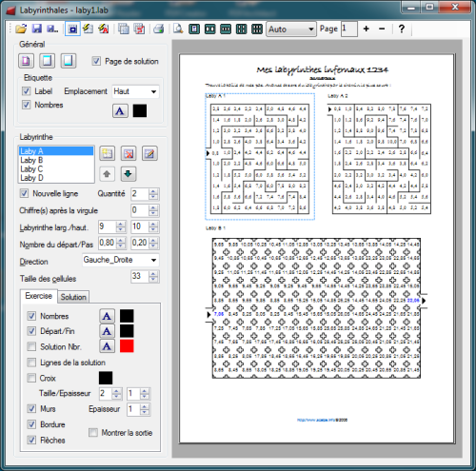This screenshot has width=476, height=471.
Task: Select the two pages view icon
Action: tap(209, 29)
